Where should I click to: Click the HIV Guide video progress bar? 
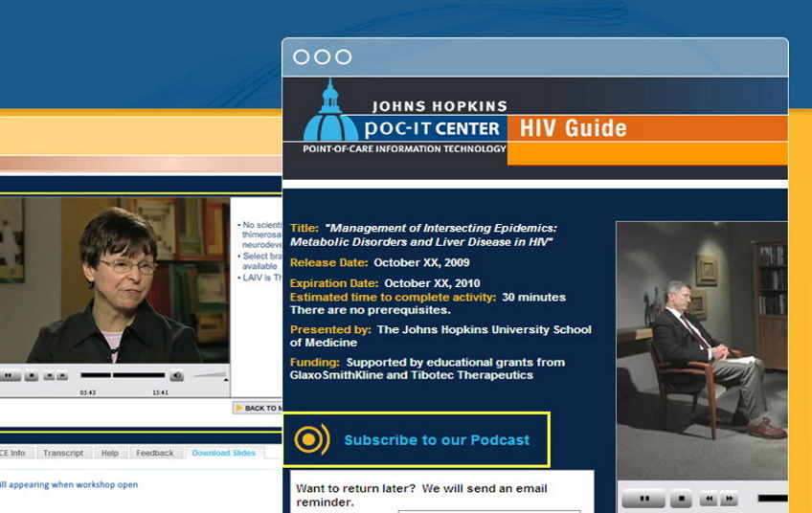773,498
